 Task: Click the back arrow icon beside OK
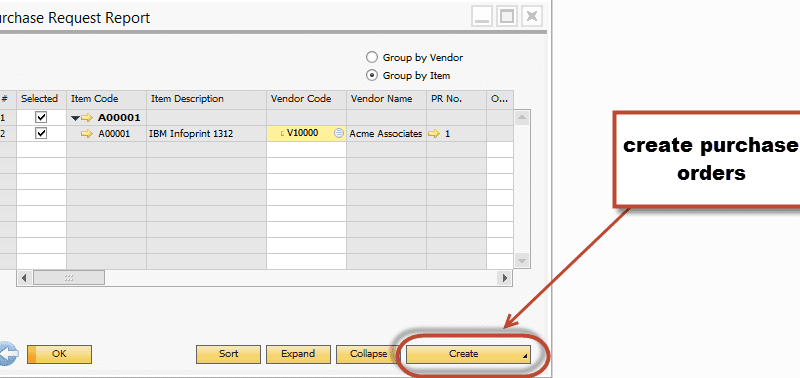(9, 354)
